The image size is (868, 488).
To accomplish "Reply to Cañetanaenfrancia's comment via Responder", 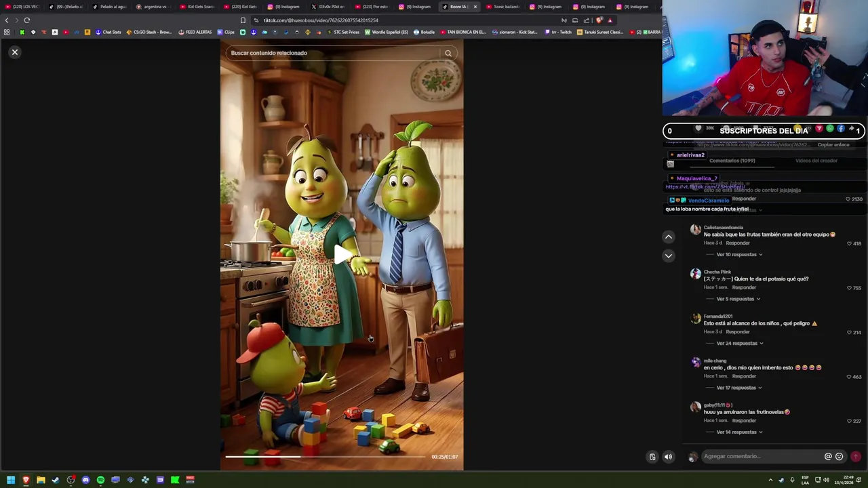I will (x=738, y=243).
